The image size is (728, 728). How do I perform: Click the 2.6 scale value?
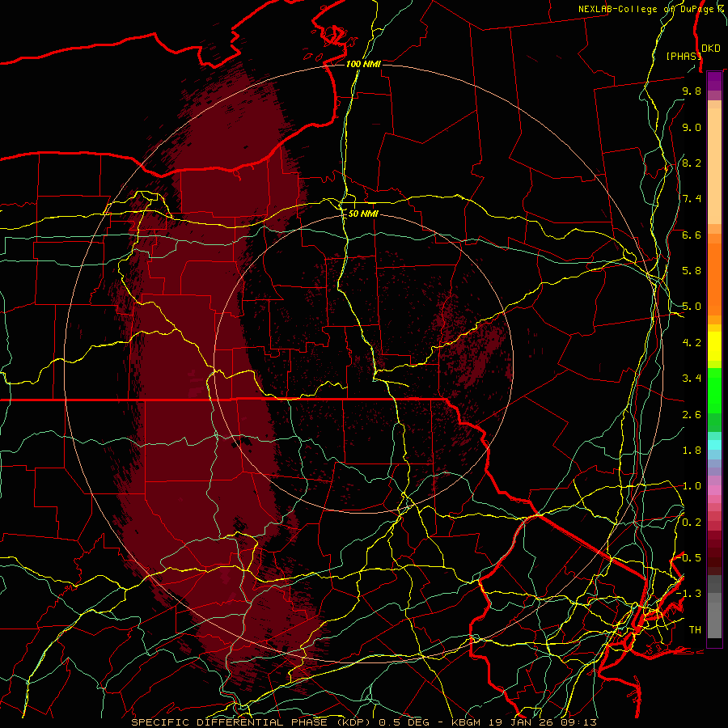pos(692,415)
